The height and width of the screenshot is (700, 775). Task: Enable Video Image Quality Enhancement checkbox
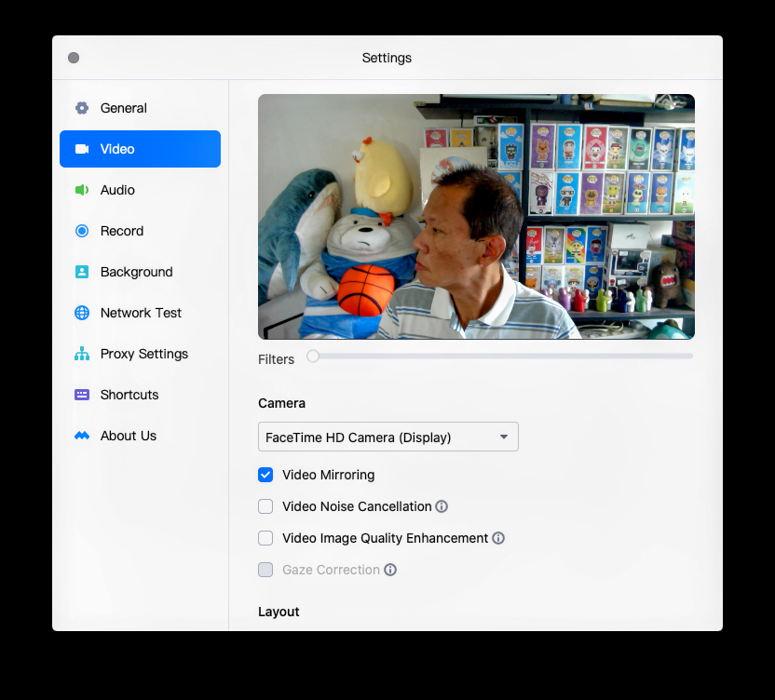tap(265, 538)
